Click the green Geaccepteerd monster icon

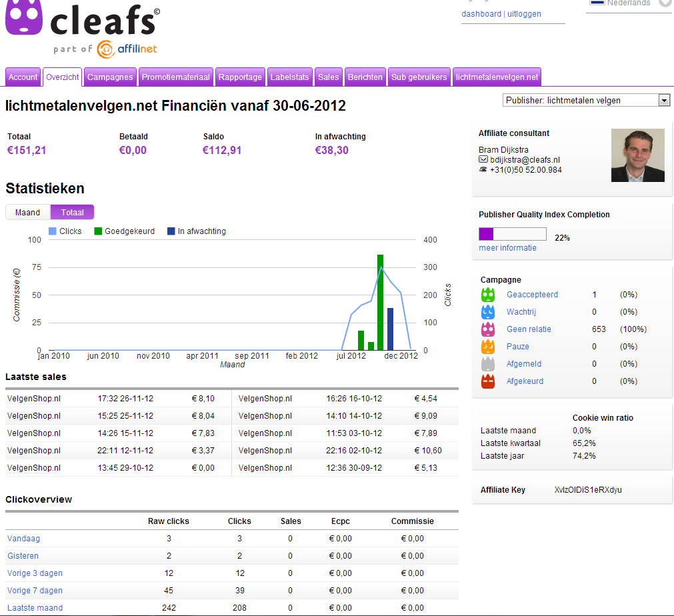click(x=488, y=295)
